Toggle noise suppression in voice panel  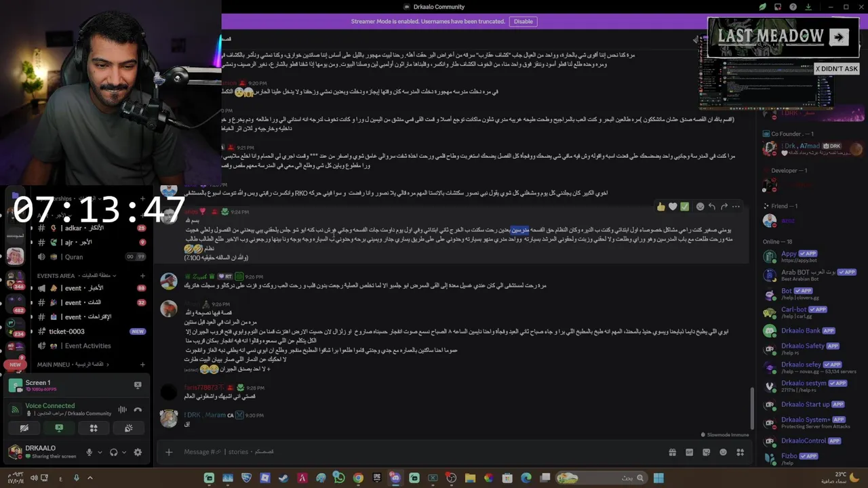coord(123,409)
